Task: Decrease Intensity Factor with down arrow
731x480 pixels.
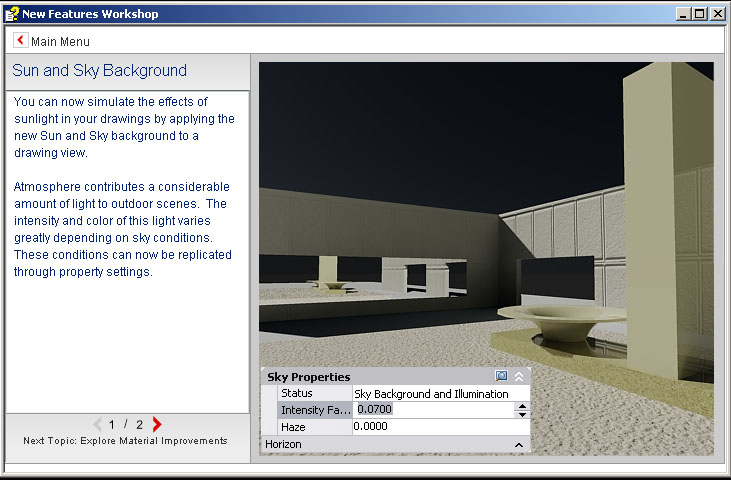Action: (522, 414)
